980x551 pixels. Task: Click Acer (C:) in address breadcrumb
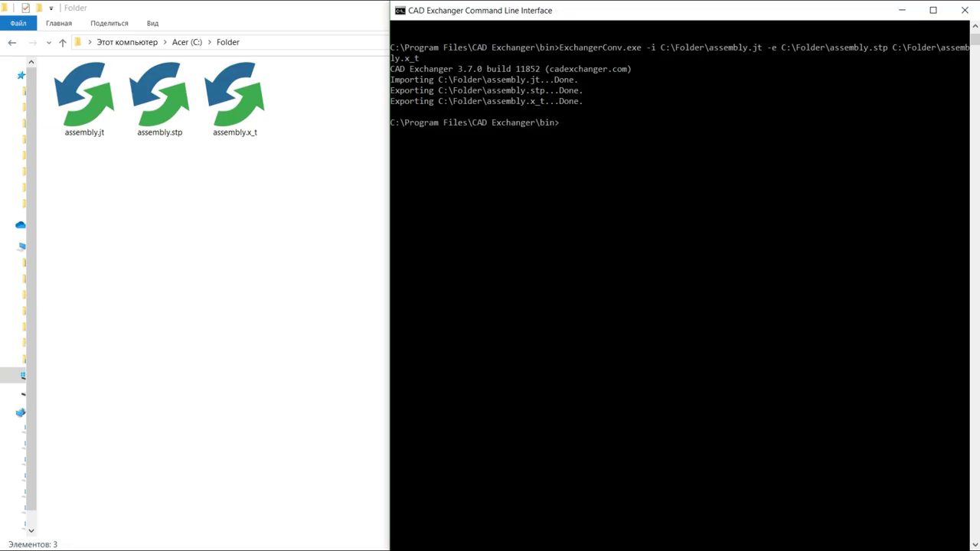[x=187, y=42]
